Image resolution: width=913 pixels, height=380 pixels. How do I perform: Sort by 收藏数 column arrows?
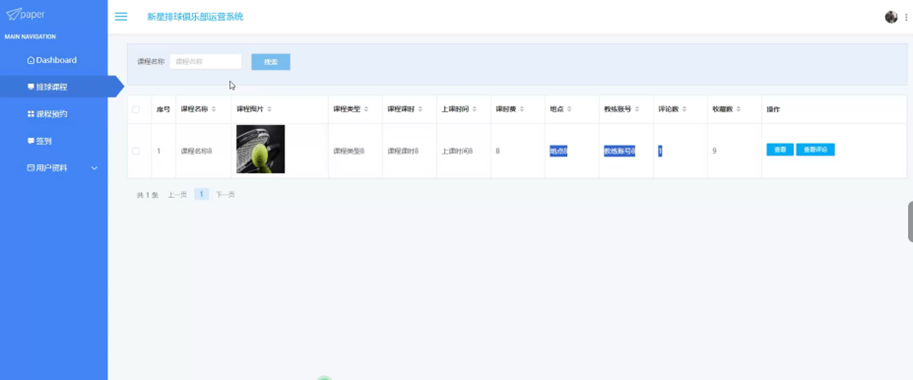(738, 109)
